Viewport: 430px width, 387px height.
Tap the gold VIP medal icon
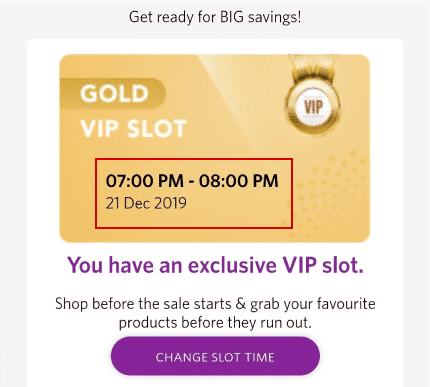312,104
